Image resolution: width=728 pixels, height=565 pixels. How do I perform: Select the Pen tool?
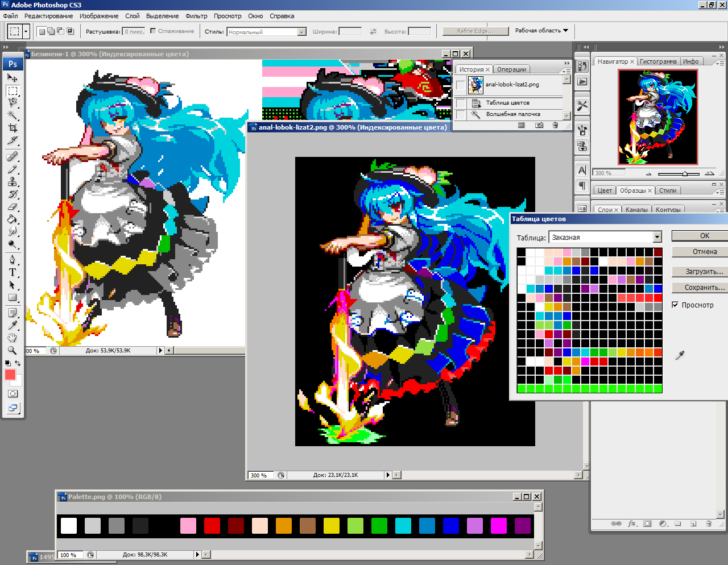point(13,260)
